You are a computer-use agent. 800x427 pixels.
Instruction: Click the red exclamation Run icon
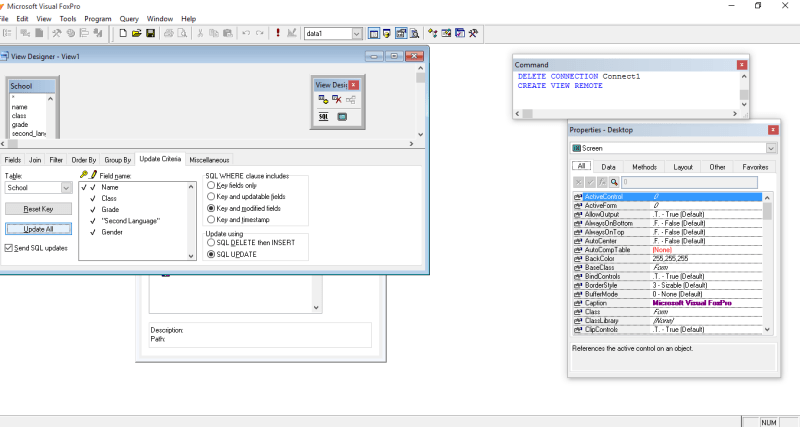coord(278,33)
